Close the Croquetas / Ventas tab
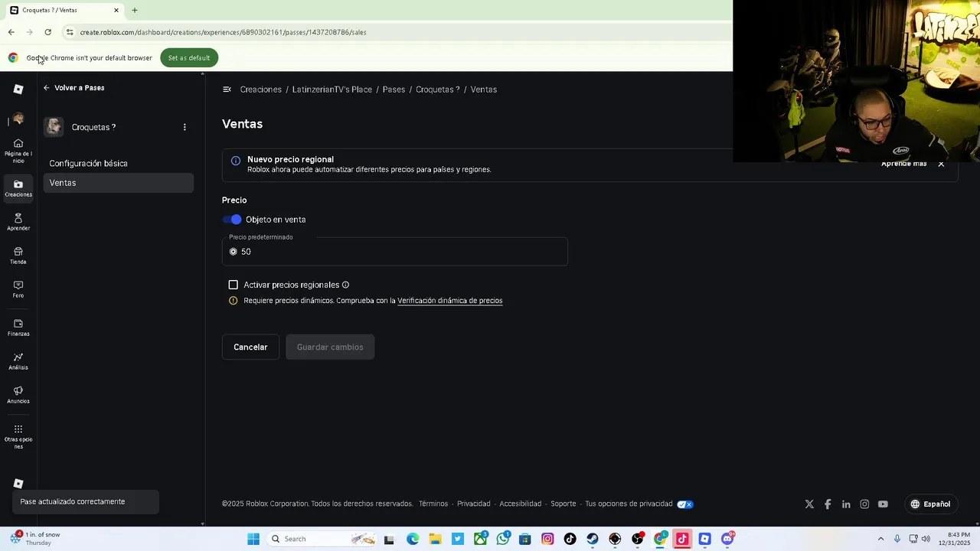 (x=116, y=10)
